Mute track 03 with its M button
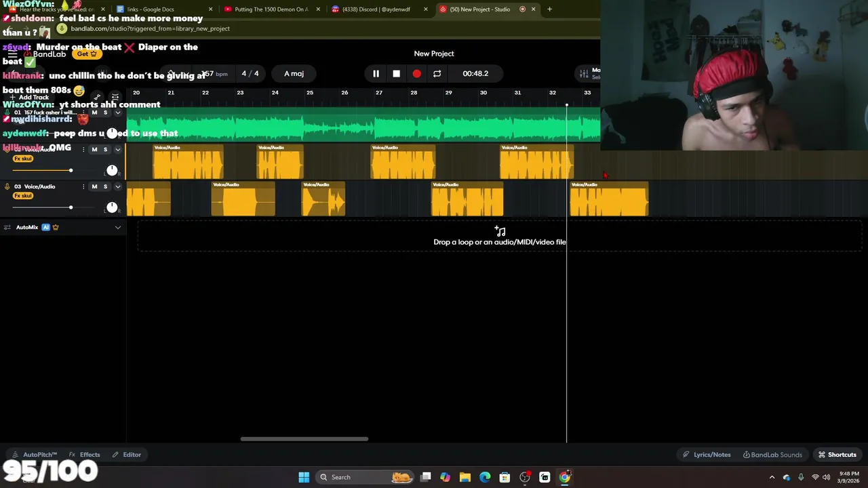 94,186
